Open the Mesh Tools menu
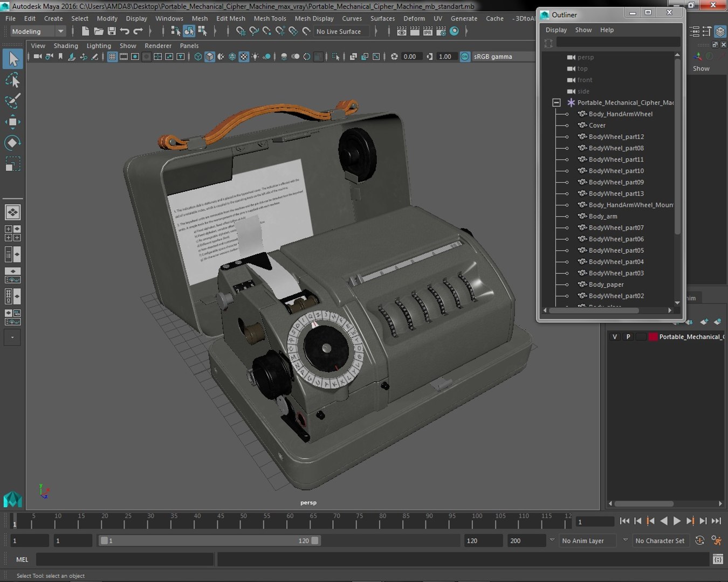The height and width of the screenshot is (582, 728). (270, 18)
